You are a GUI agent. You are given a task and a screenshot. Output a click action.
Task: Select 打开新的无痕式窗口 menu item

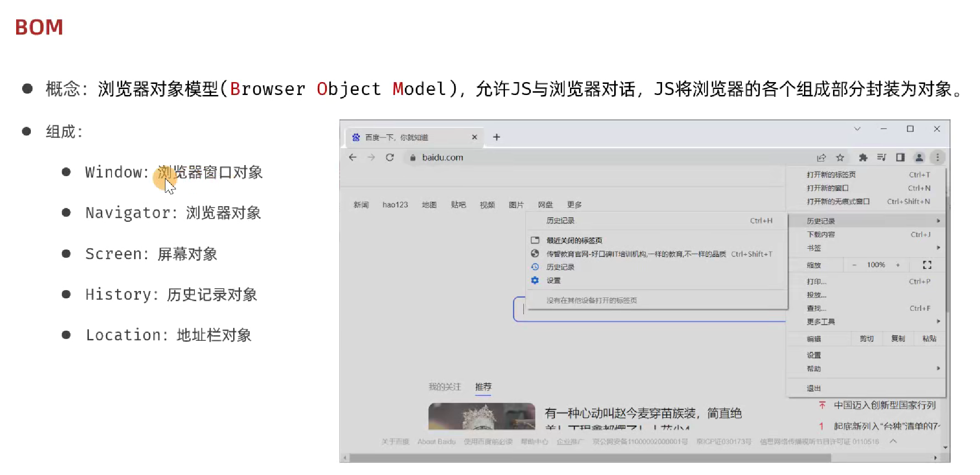pos(838,202)
